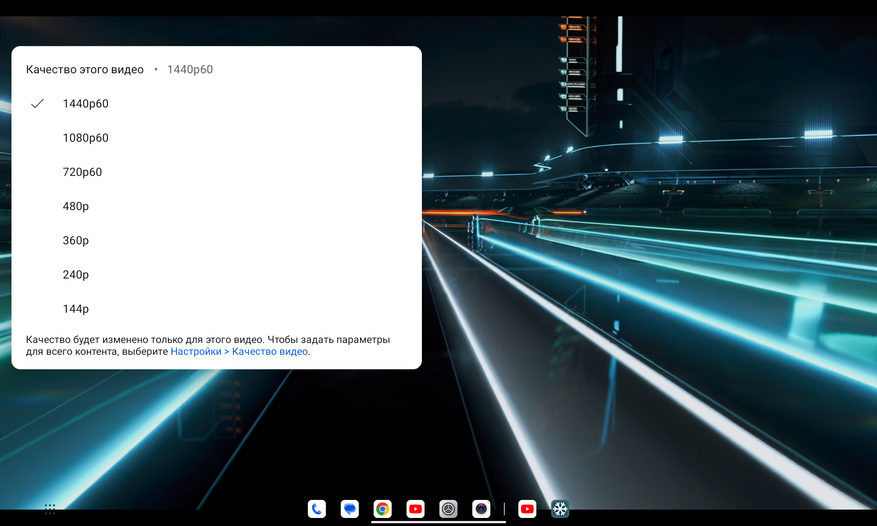877x526 pixels.
Task: Launch Google Chrome from the dock
Action: (382, 509)
